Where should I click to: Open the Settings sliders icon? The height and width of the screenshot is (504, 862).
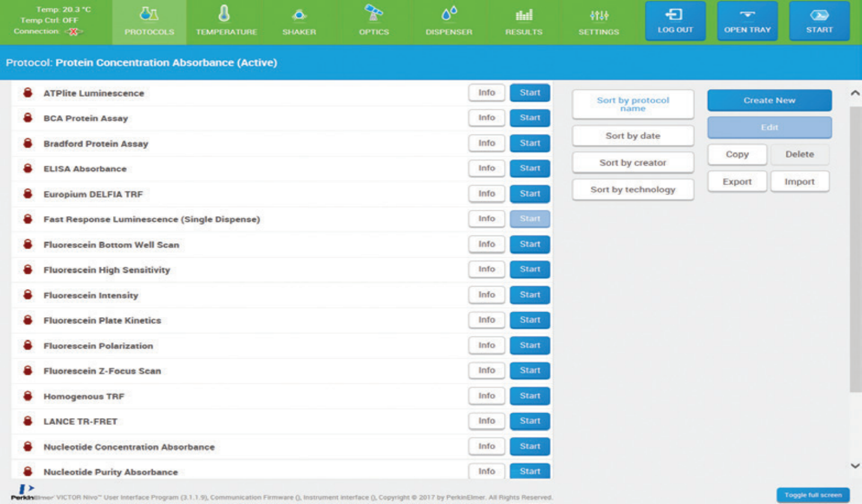[598, 14]
